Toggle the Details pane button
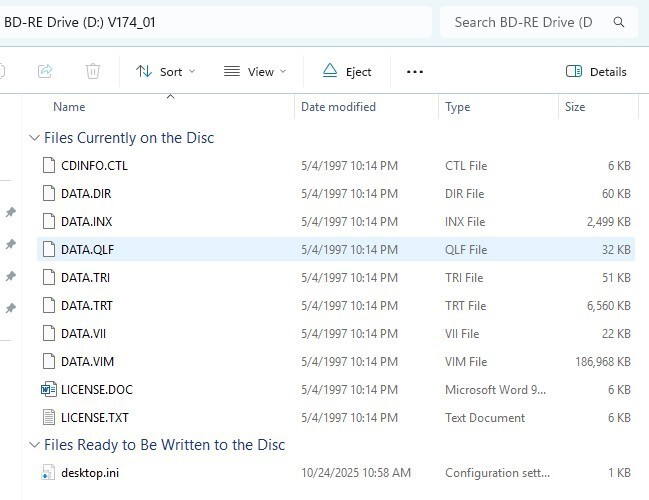 (596, 71)
